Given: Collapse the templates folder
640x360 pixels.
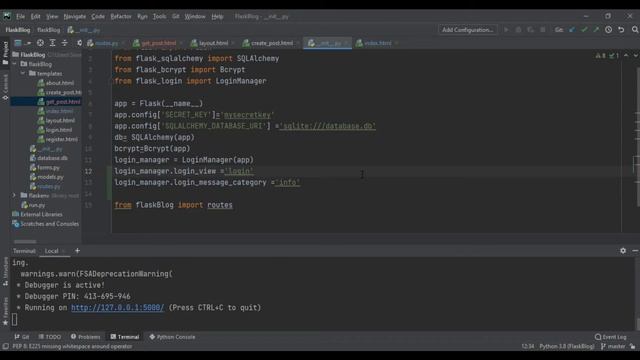Looking at the screenshot, I should [23, 73].
